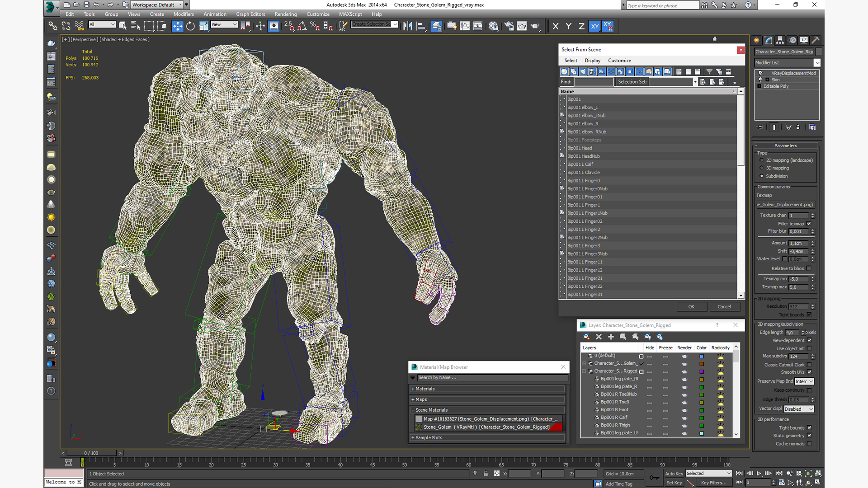The height and width of the screenshot is (488, 868).
Task: Select Subdivision type radio button
Action: tap(762, 176)
